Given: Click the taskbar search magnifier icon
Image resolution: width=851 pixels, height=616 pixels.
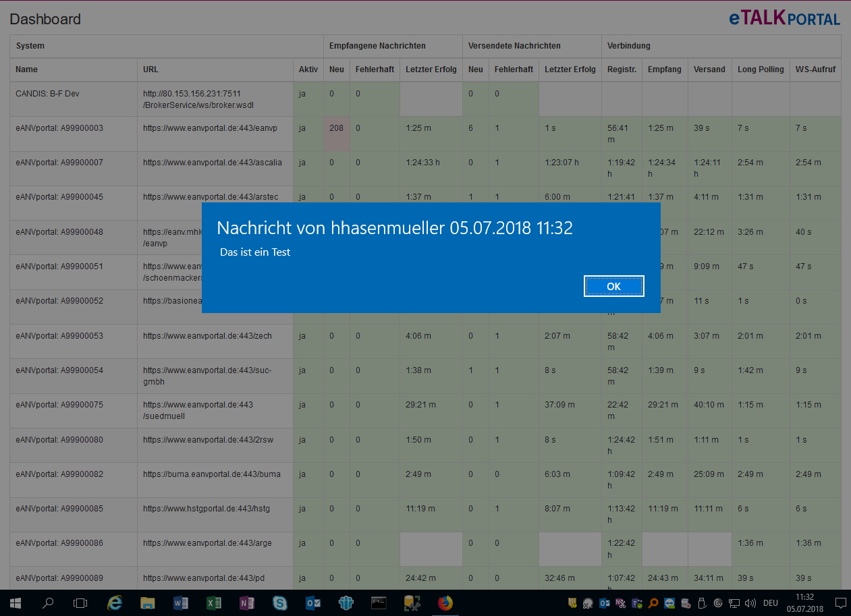Looking at the screenshot, I should click(48, 603).
